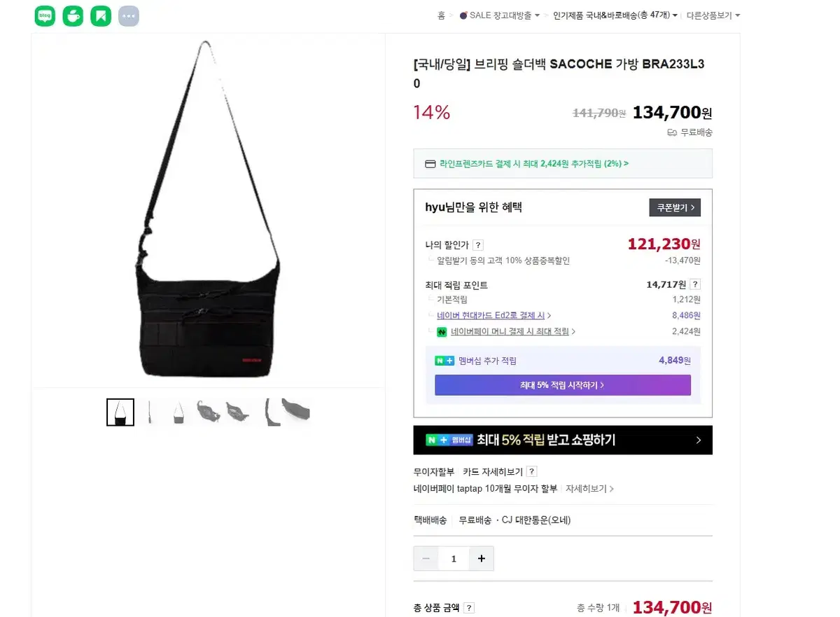Click the 최대 5% 적립 시작하기 button
Image resolution: width=840 pixels, height=617 pixels.
click(562, 385)
